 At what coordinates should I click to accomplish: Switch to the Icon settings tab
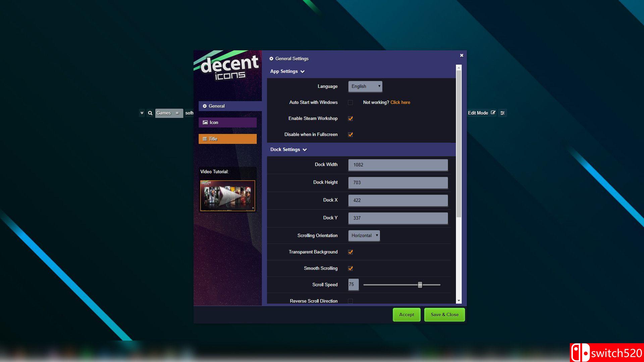click(x=227, y=122)
